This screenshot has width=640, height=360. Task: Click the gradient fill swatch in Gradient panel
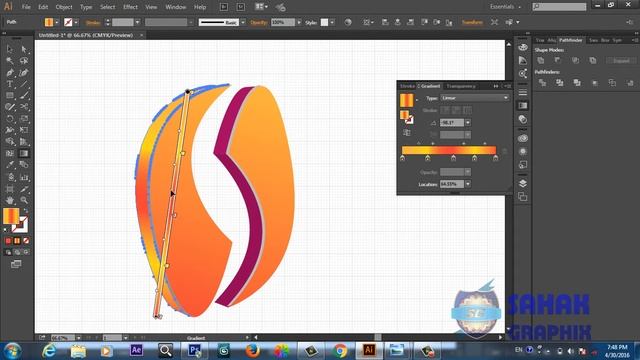pos(407,100)
